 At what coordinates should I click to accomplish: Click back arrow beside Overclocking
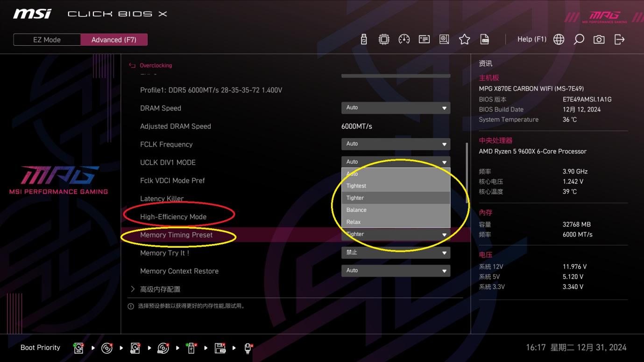point(132,66)
